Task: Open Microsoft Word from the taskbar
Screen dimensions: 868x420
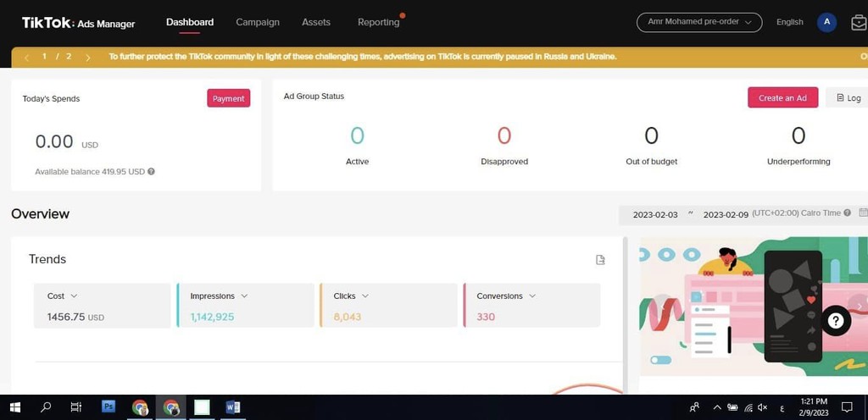Action: (233, 408)
